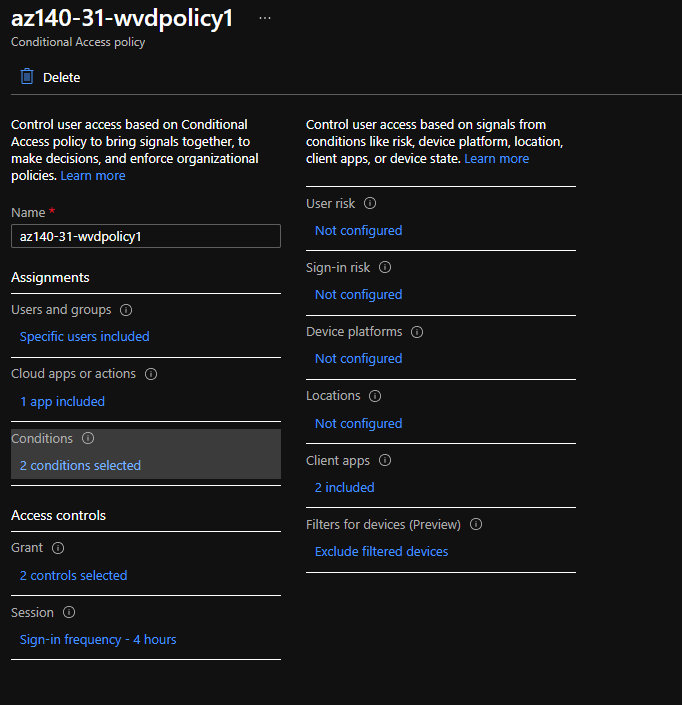Click the trash can Delete icon
682x705 pixels.
click(x=27, y=77)
